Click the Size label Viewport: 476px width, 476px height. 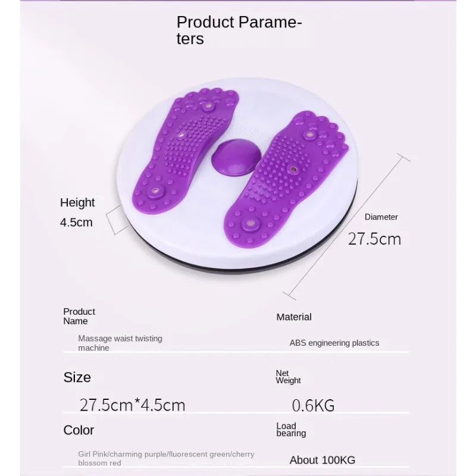77,377
